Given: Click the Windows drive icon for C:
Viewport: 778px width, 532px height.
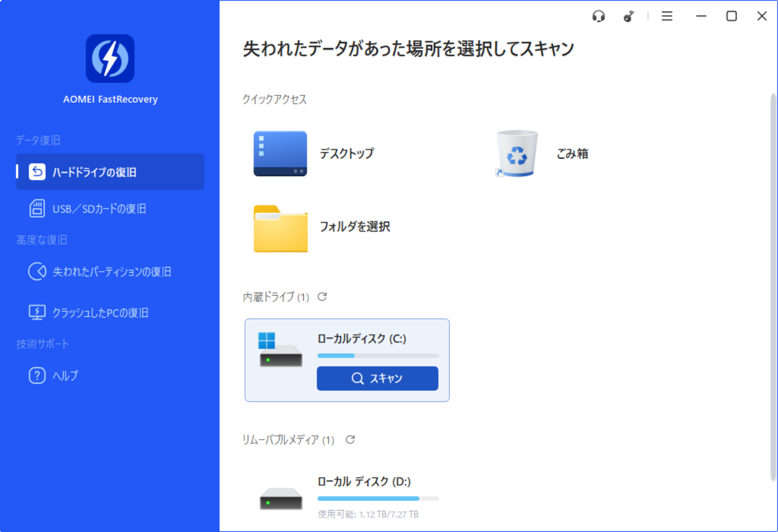Looking at the screenshot, I should pyautogui.click(x=280, y=350).
